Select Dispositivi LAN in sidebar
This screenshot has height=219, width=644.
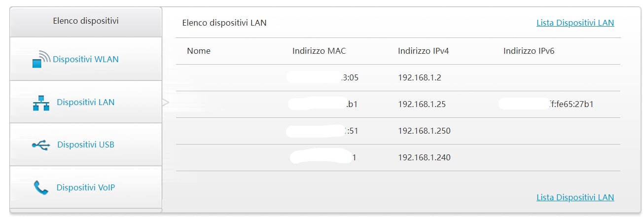point(86,102)
